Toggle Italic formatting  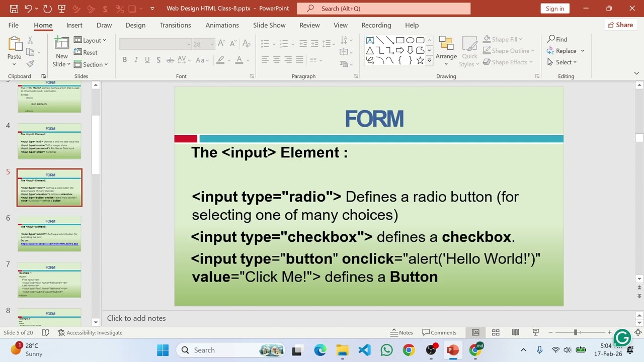tap(136, 60)
